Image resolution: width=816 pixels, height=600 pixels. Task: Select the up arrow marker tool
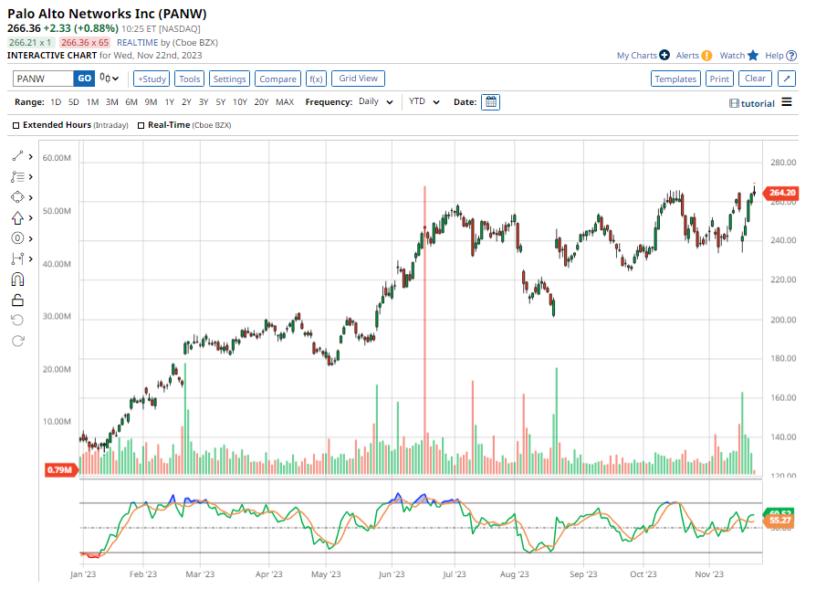[18, 218]
